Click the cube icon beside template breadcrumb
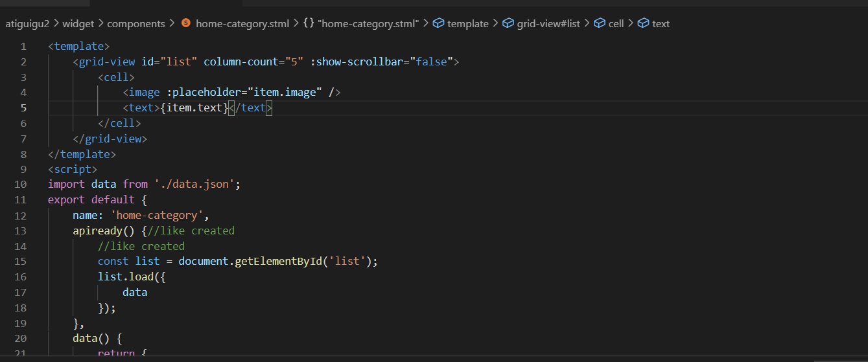The height and width of the screenshot is (362, 868). pos(438,23)
